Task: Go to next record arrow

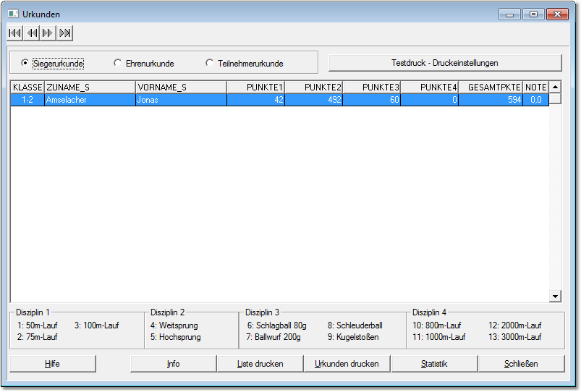Action: 48,33
